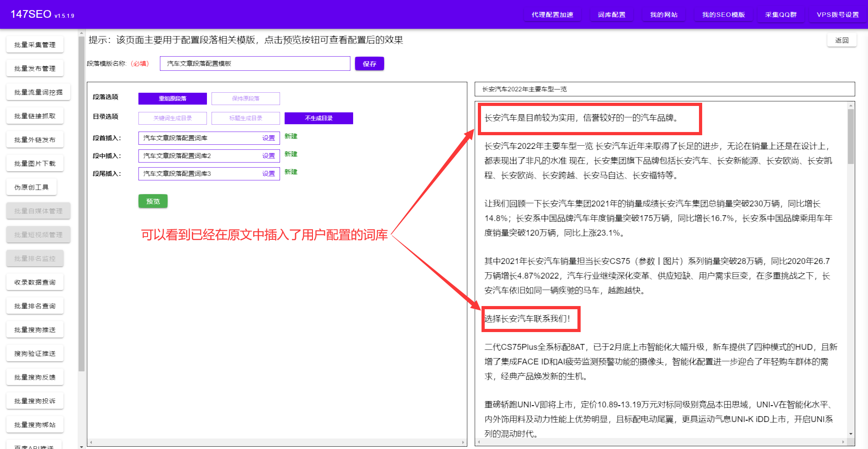Open 批量流量词挖掘 in sidebar
The width and height of the screenshot is (868, 449).
tap(38, 92)
